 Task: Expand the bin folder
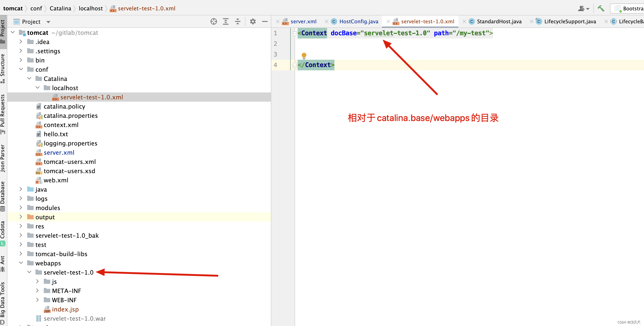click(x=21, y=60)
